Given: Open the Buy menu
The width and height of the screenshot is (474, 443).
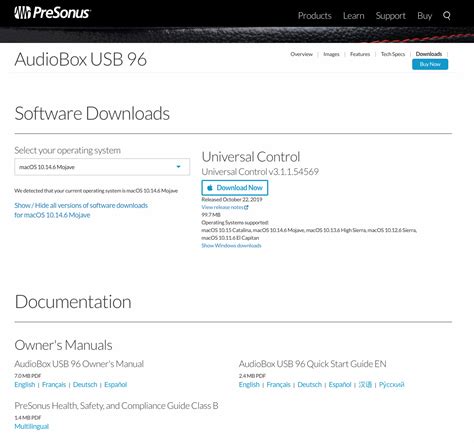Looking at the screenshot, I should (424, 16).
